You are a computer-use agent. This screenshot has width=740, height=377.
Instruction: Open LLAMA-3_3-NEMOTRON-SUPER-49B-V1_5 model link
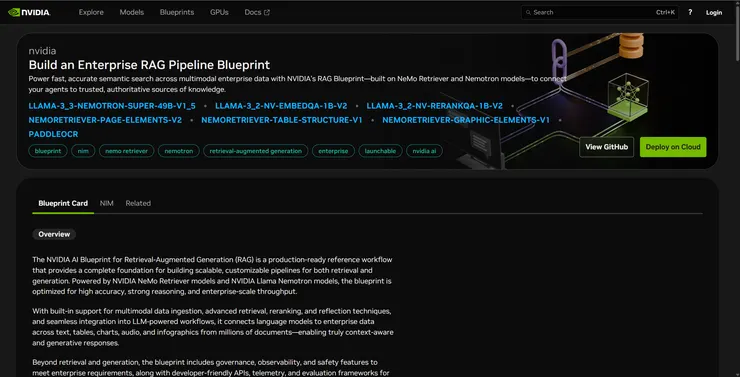click(112, 106)
